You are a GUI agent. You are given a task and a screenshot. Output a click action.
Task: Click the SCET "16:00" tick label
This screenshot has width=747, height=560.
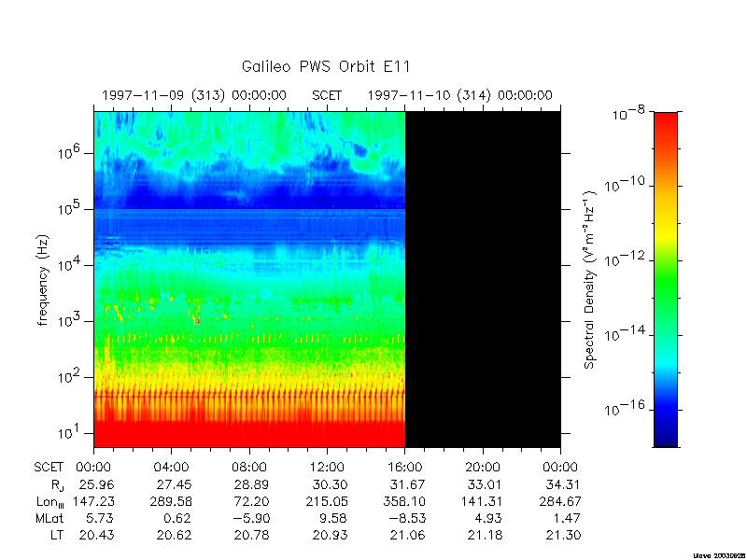point(405,468)
